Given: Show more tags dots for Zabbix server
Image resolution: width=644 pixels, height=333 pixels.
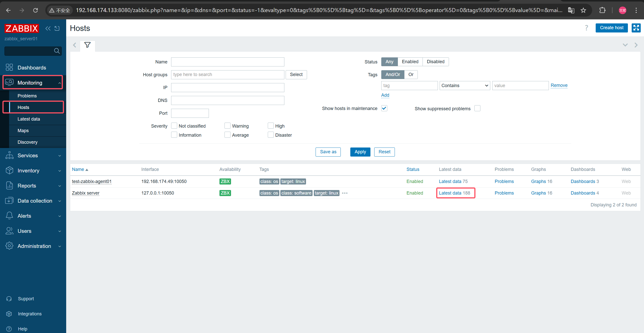Looking at the screenshot, I should point(345,193).
